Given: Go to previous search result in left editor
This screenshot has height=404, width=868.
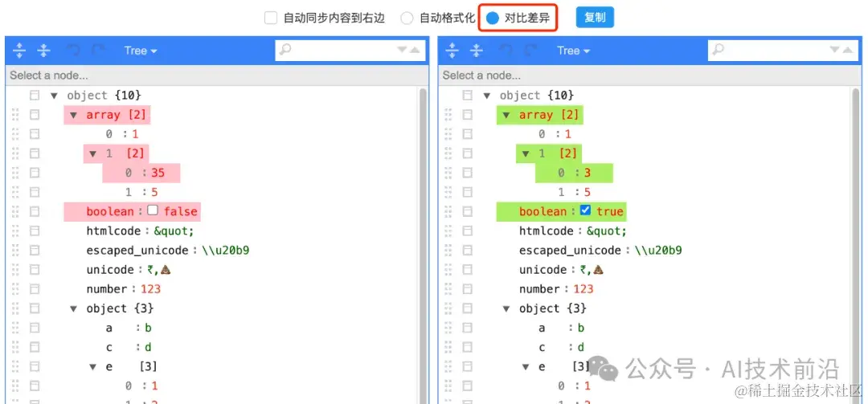Looking at the screenshot, I should click(x=415, y=51).
